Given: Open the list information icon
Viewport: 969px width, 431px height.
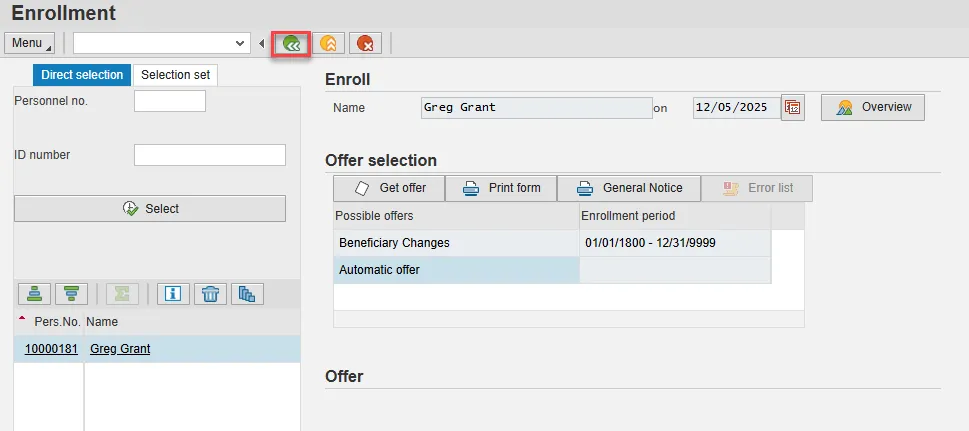Looking at the screenshot, I should pyautogui.click(x=173, y=293).
